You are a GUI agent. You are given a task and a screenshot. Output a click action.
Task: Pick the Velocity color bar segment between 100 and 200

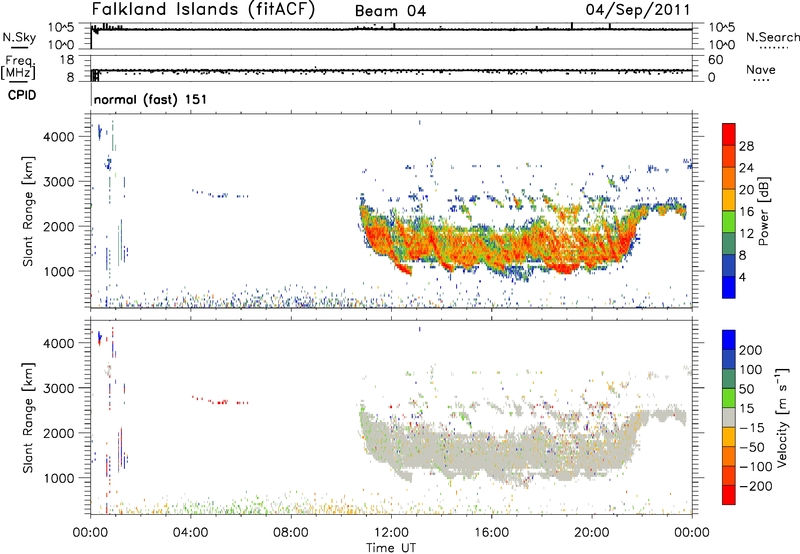(729, 360)
